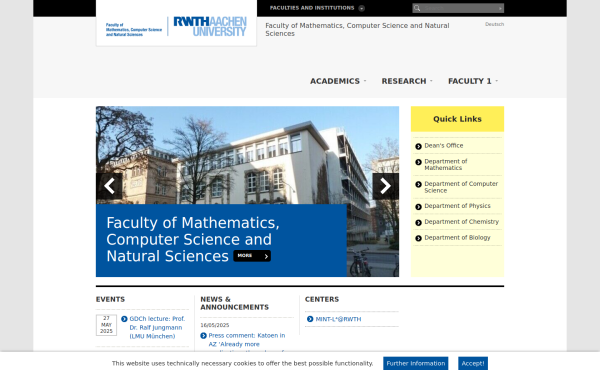Click Further Information about cookies
The width and height of the screenshot is (600, 375).
tap(416, 364)
